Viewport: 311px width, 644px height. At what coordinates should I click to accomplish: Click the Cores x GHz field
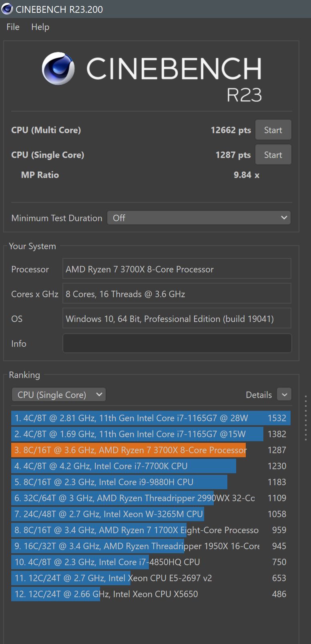pos(177,294)
